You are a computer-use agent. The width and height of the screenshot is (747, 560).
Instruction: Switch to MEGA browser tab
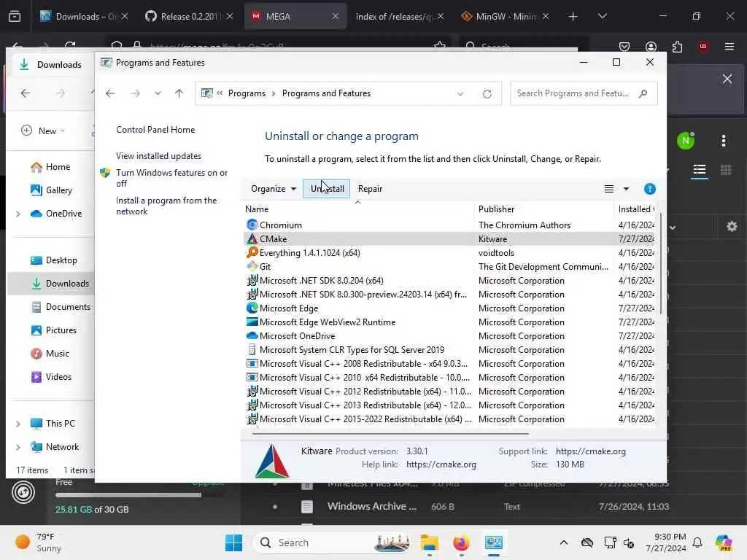[295, 16]
